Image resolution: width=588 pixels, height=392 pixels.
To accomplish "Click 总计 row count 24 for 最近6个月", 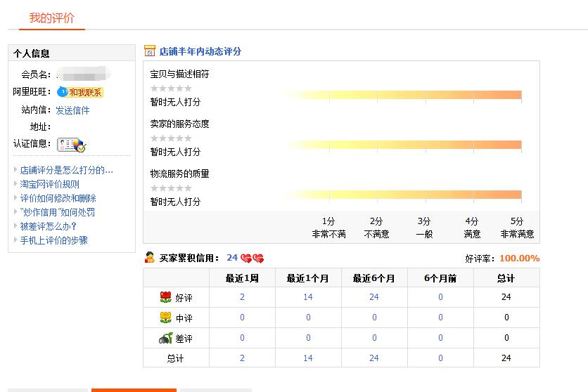I will pos(374,358).
